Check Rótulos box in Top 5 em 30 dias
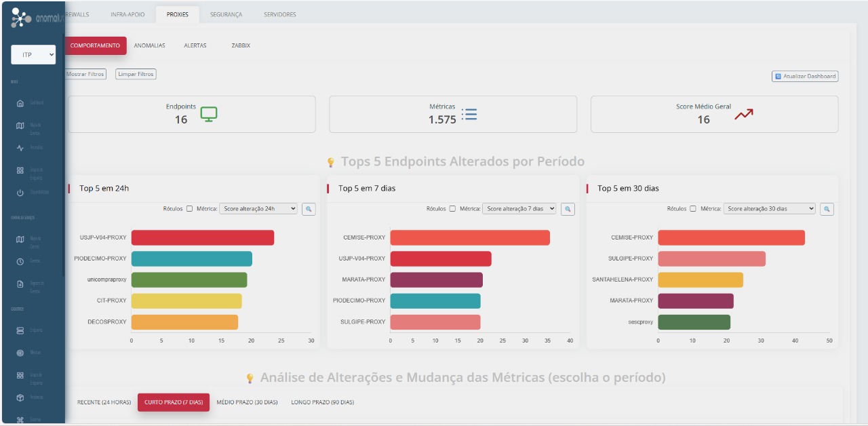The width and height of the screenshot is (868, 426). (x=693, y=209)
